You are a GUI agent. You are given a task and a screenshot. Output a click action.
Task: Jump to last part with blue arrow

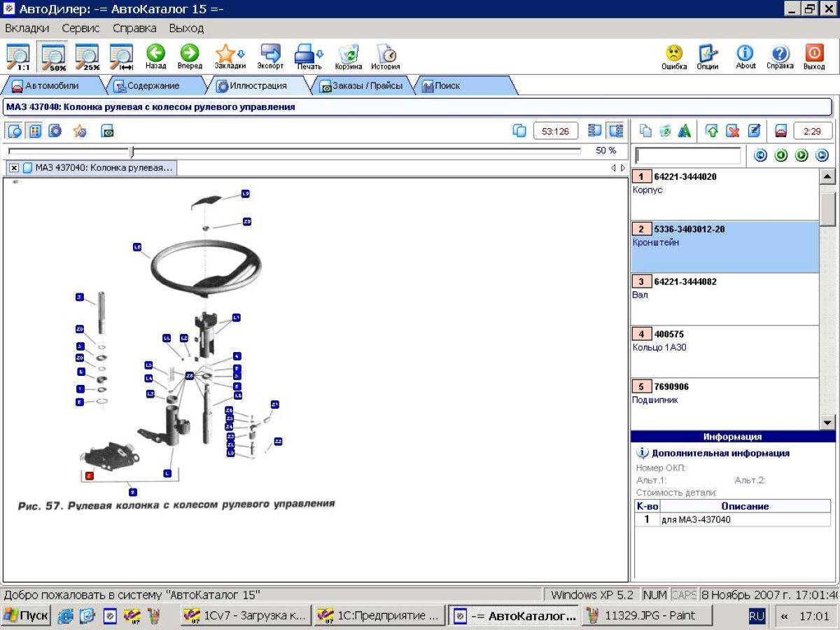(x=822, y=155)
